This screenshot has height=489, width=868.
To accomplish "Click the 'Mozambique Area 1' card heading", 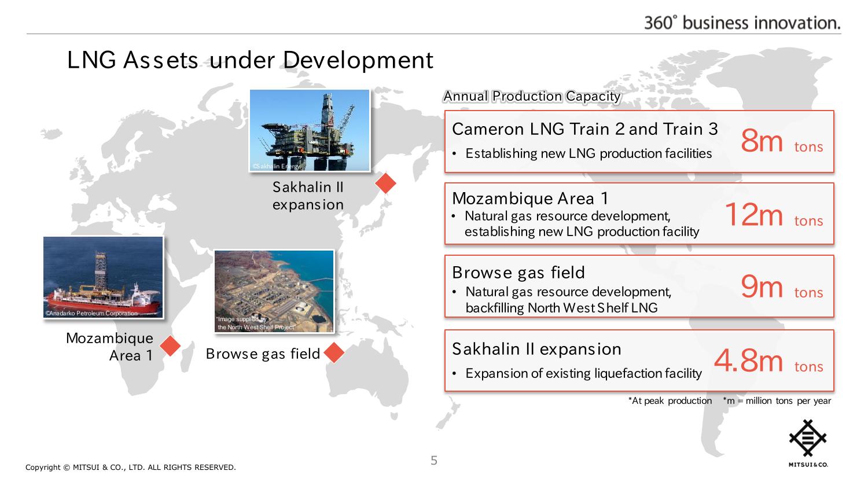I will tap(530, 198).
